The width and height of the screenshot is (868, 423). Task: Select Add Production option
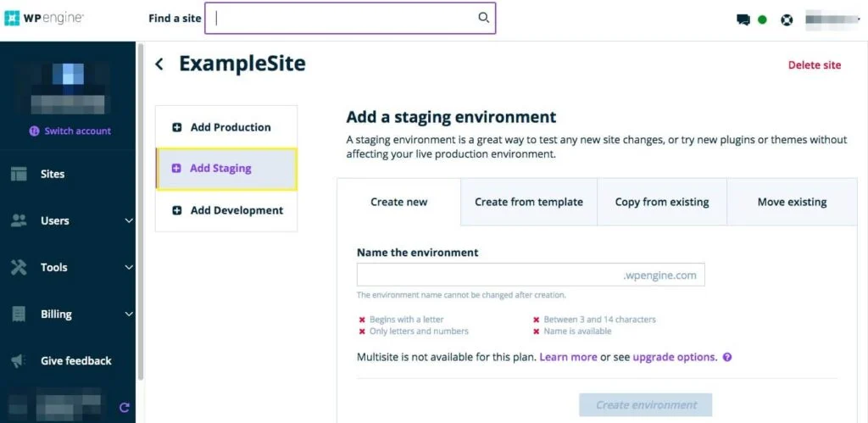point(226,127)
